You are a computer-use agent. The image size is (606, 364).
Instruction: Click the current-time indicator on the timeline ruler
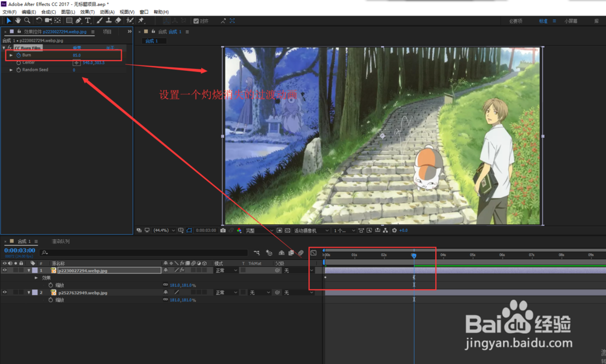point(413,256)
